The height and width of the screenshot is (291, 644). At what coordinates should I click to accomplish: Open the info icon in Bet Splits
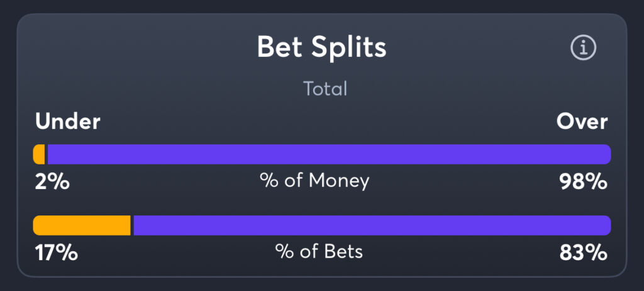(583, 48)
